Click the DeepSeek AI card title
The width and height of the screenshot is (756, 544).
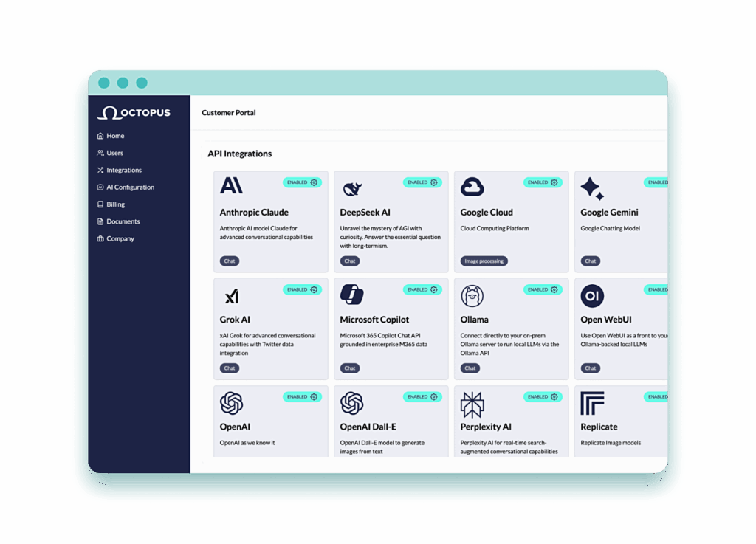365,213
